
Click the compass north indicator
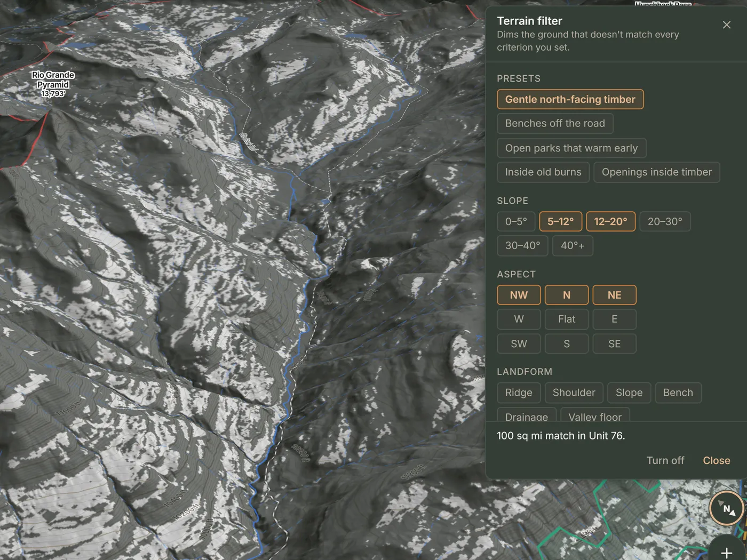(x=727, y=508)
